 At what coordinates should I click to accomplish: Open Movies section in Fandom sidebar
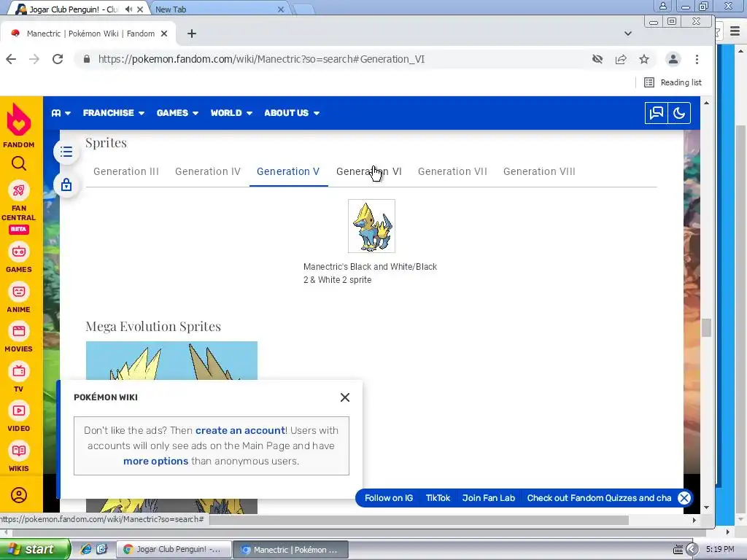pos(18,338)
